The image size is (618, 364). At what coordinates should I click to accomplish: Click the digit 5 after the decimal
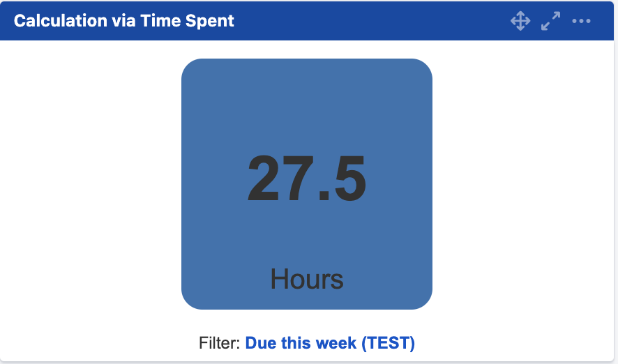pyautogui.click(x=347, y=179)
